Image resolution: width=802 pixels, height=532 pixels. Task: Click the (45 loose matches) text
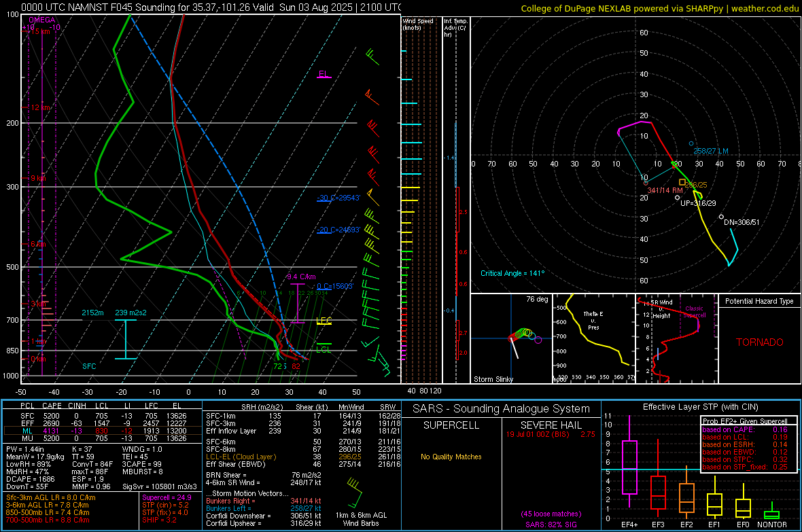click(x=551, y=514)
